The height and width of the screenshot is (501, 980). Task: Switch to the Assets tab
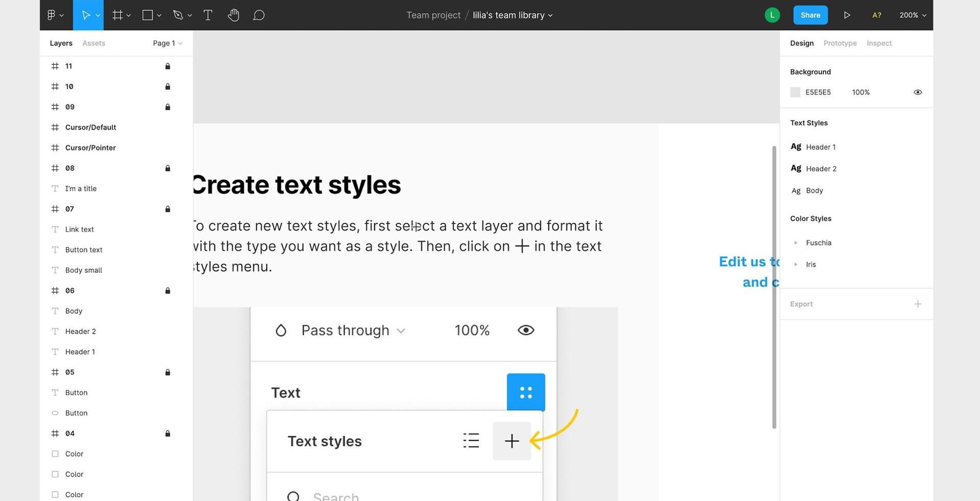click(94, 43)
